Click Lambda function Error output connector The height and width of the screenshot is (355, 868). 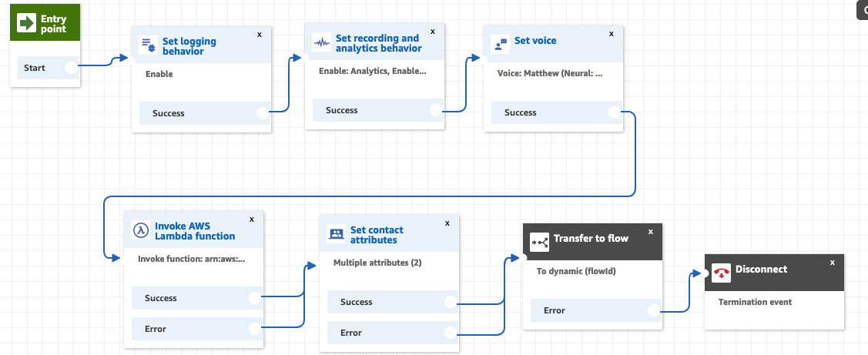tap(255, 329)
